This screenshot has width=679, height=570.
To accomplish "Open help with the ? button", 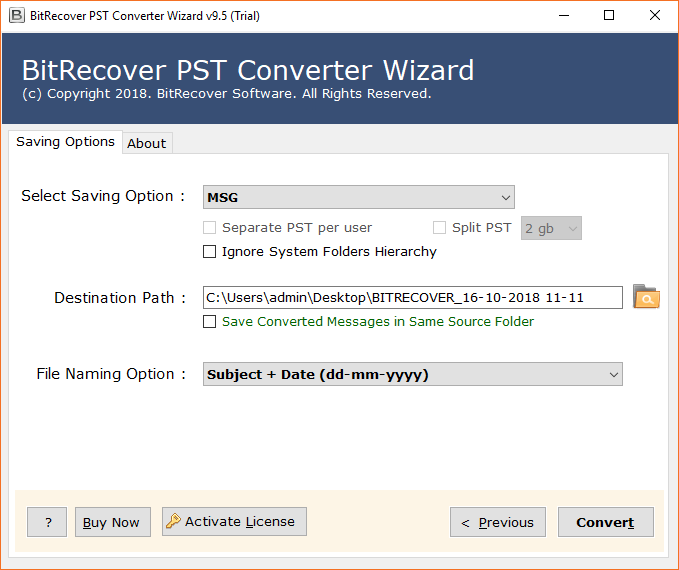I will pyautogui.click(x=47, y=522).
